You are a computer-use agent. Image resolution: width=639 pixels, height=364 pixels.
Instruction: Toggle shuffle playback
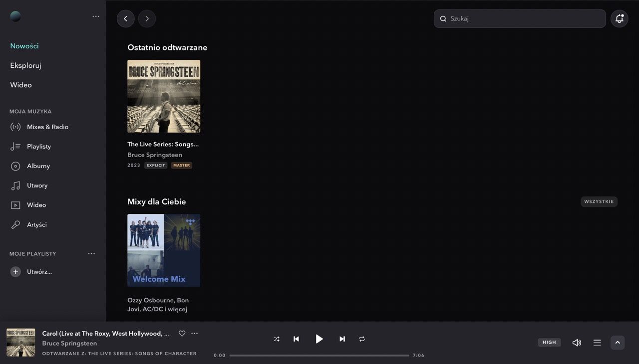tap(277, 339)
